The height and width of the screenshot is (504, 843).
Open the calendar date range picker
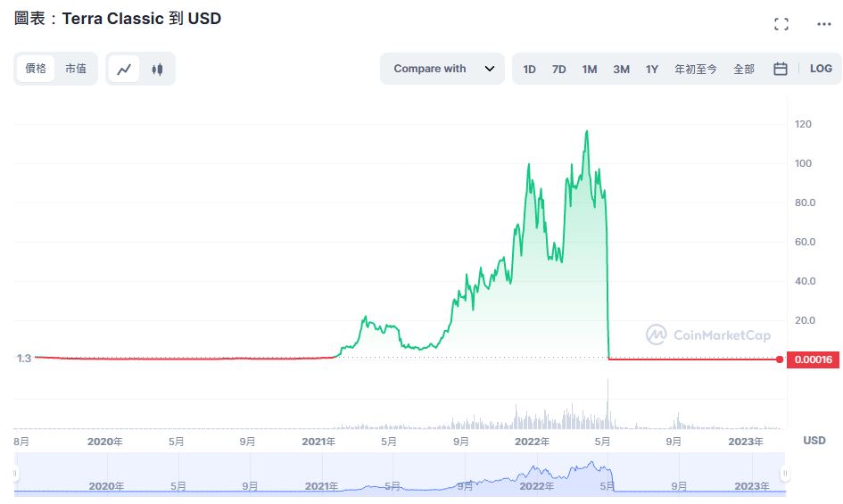point(781,69)
